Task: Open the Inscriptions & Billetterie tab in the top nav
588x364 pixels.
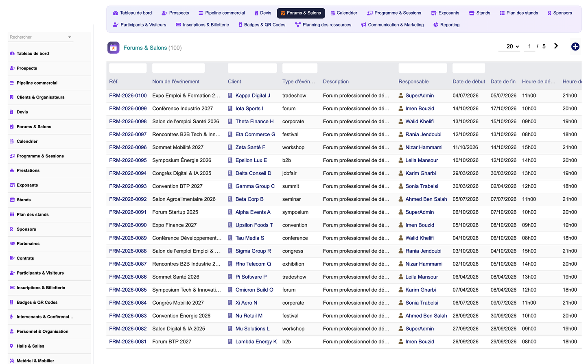Action: pos(202,25)
